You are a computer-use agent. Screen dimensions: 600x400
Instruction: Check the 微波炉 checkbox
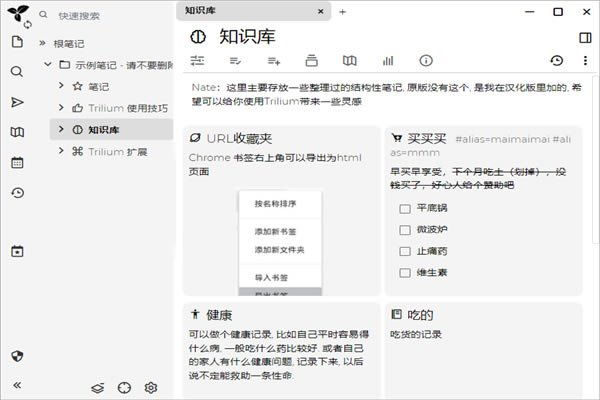click(x=405, y=230)
